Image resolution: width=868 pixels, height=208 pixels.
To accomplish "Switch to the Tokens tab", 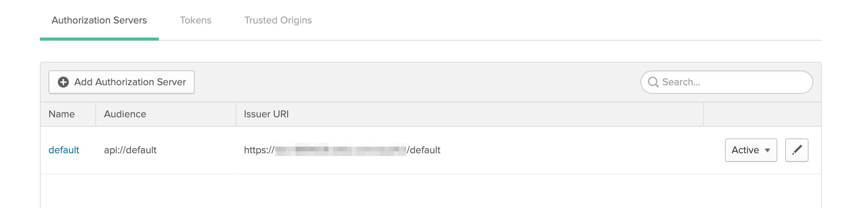I will [x=195, y=20].
